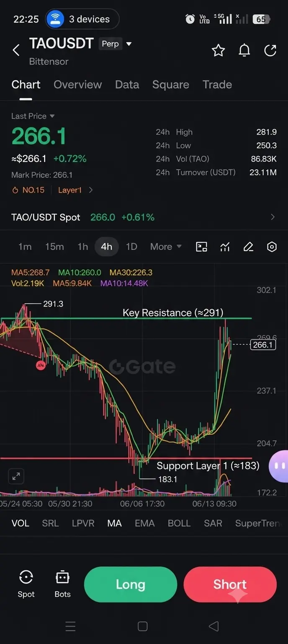The width and height of the screenshot is (288, 644).
Task: Tap the Vol:2.19K legend value
Action: click(x=28, y=283)
